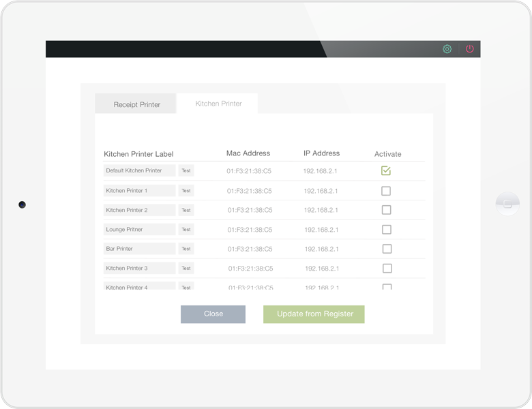The width and height of the screenshot is (532, 409).
Task: Click the Kitchen Printer 2 label field
Action: 139,210
